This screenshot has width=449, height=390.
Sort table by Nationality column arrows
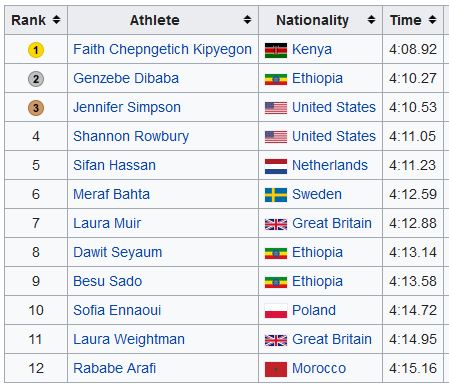(x=371, y=20)
